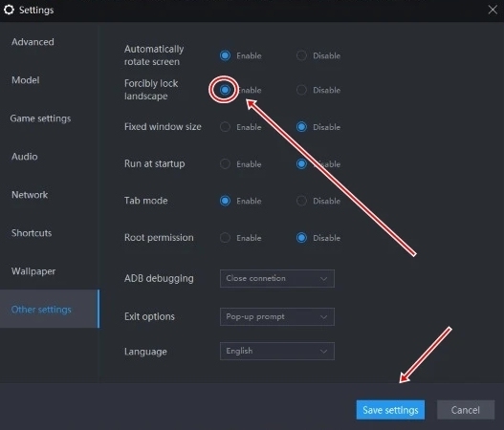Click the Settings gear icon in title bar
The width and height of the screenshot is (504, 430).
9,10
